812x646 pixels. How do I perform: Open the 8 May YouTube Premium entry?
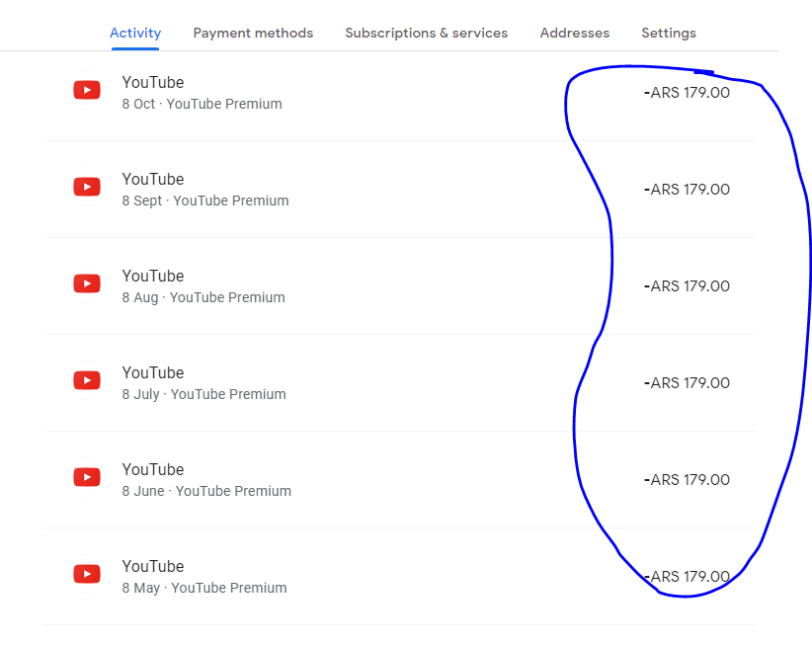click(399, 577)
